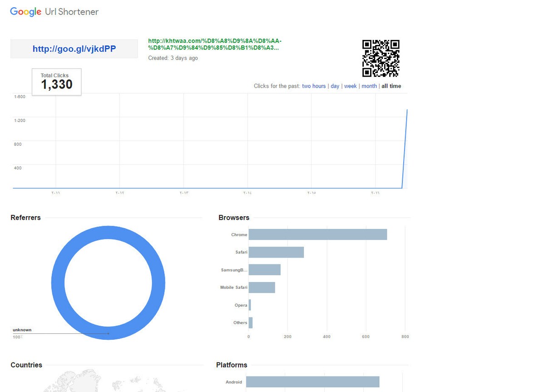Click the Url Shortener title text
The height and width of the screenshot is (392, 545).
72,12
